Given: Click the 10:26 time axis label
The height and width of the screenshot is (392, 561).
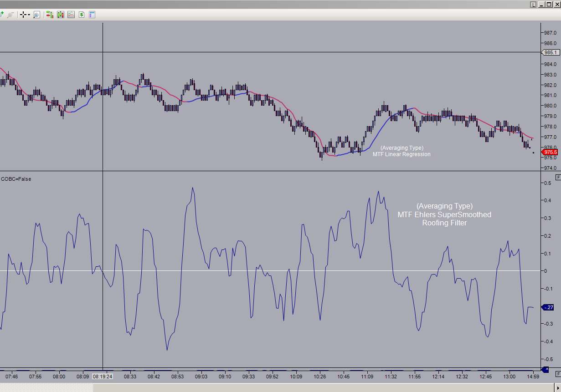Looking at the screenshot, I should tap(319, 377).
